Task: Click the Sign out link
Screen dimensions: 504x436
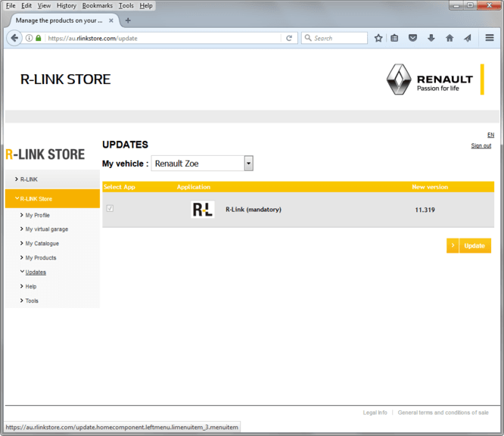Action: [481, 145]
